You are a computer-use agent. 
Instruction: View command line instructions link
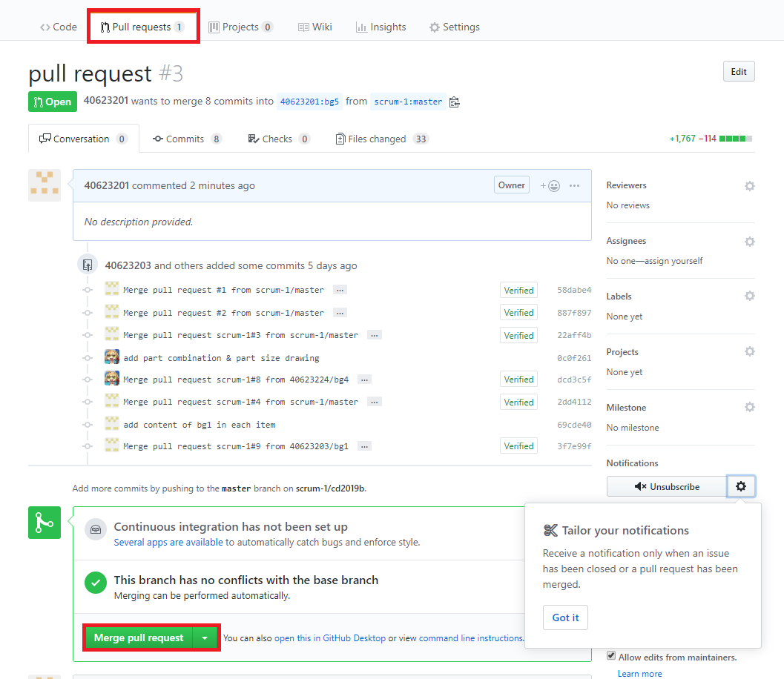[x=470, y=638]
